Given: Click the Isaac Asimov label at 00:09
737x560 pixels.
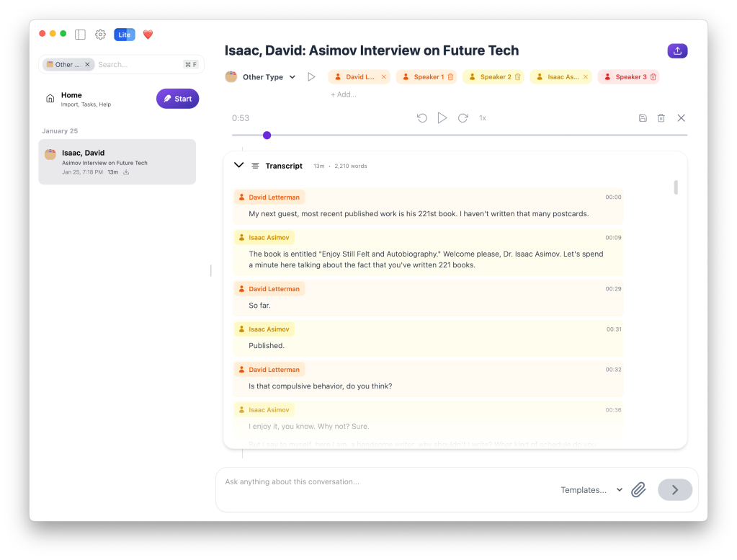Looking at the screenshot, I should 264,237.
